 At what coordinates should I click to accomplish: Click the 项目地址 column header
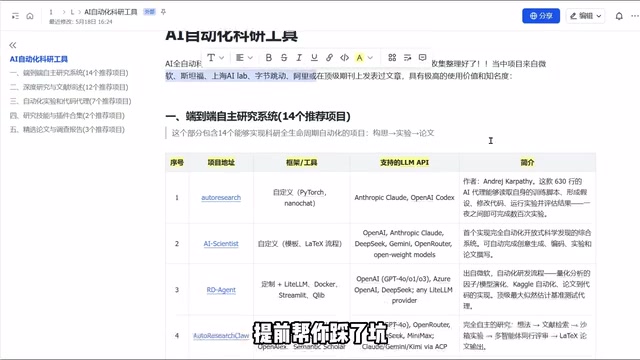coord(221,162)
